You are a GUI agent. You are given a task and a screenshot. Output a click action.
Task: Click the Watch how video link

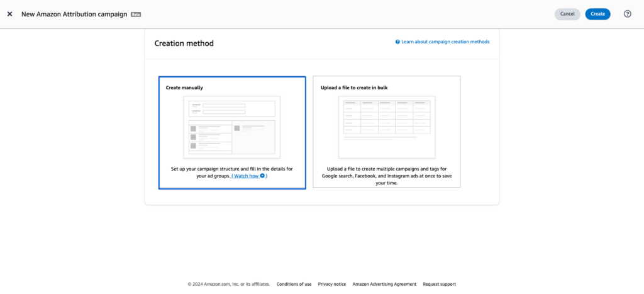249,176
